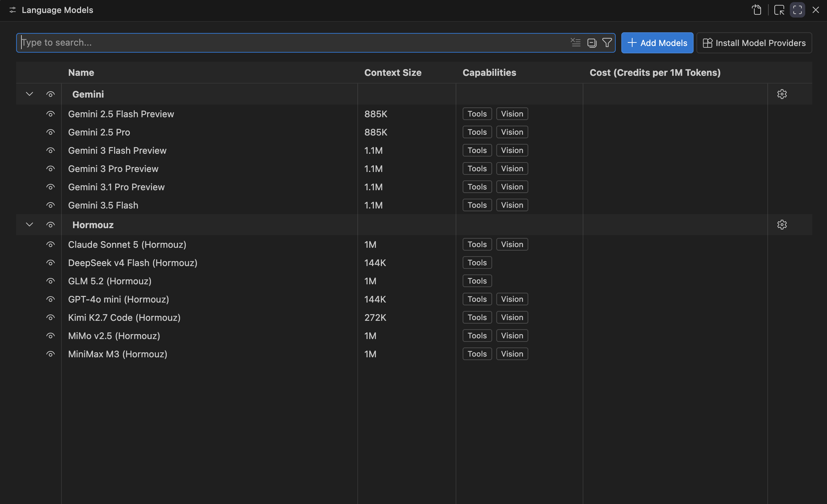Collapse the Gemini group chevron
Viewport: 827px width, 504px height.
click(x=29, y=94)
